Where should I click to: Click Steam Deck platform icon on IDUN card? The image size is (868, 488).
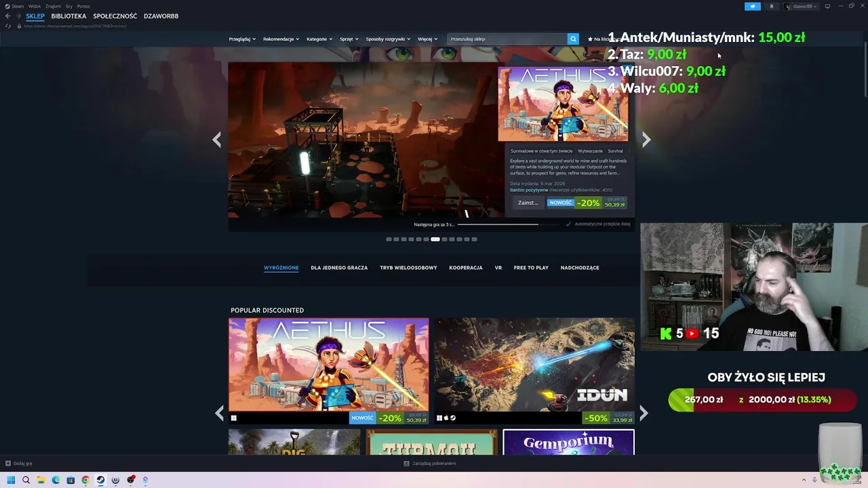pos(453,418)
